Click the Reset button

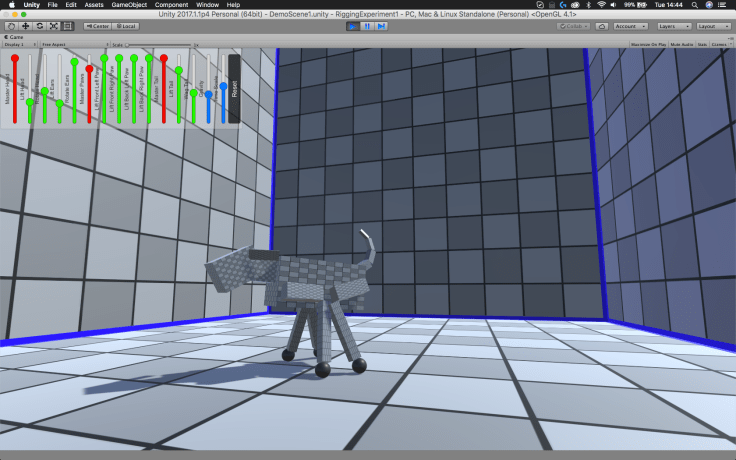click(x=234, y=88)
